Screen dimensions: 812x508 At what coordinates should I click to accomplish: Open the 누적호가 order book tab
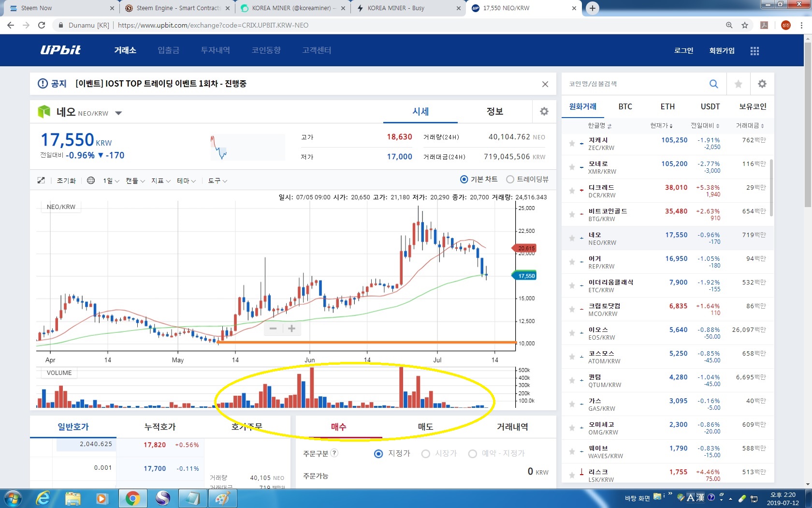pyautogui.click(x=160, y=427)
